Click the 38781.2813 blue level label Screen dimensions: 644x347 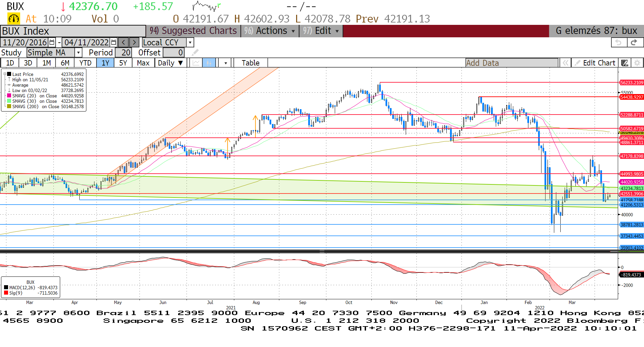coord(632,225)
